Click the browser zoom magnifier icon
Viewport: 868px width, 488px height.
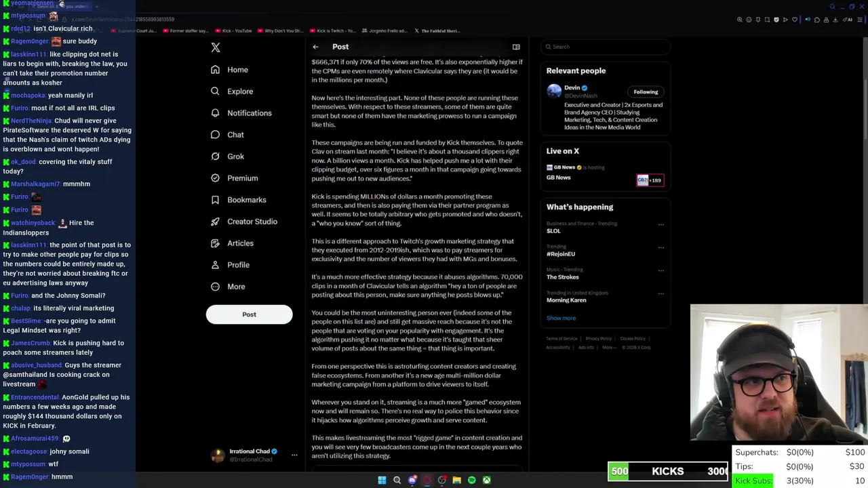coord(740,20)
